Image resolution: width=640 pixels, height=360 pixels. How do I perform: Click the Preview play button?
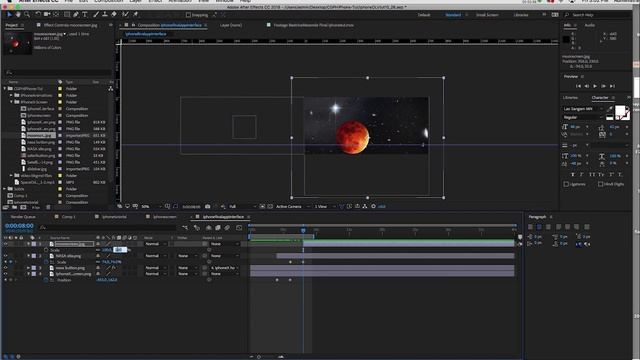click(x=595, y=86)
